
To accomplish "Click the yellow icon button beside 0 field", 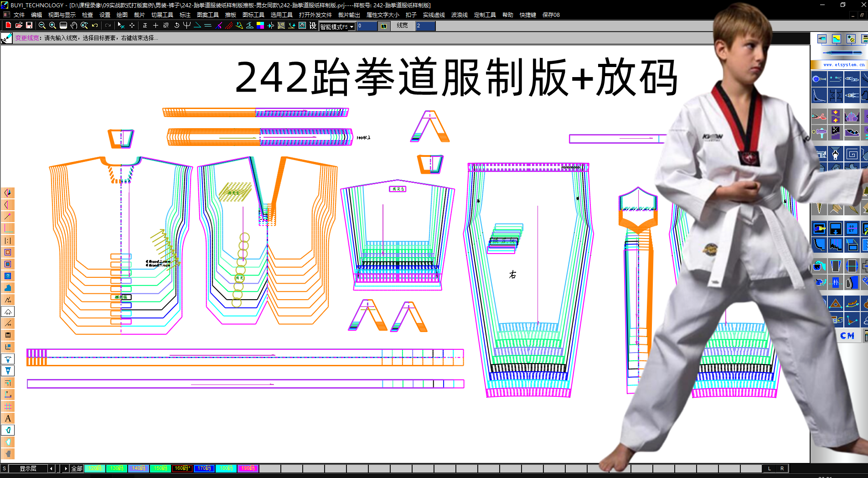I will click(384, 26).
